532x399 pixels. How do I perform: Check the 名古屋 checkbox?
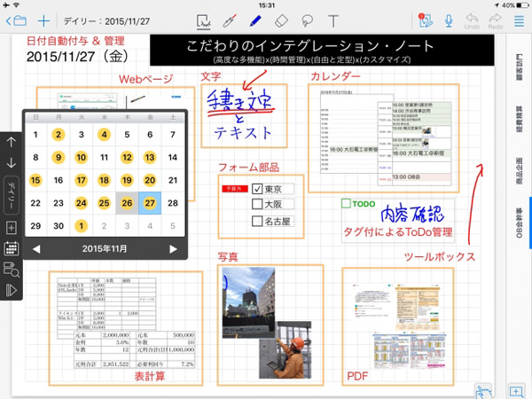click(x=257, y=221)
